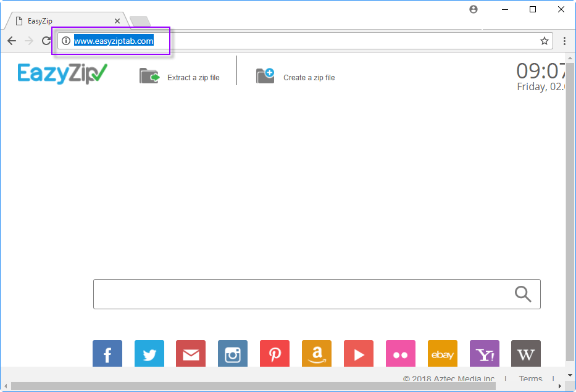The width and height of the screenshot is (576, 392).
Task: Click the Create a zip file link
Action: pos(309,78)
